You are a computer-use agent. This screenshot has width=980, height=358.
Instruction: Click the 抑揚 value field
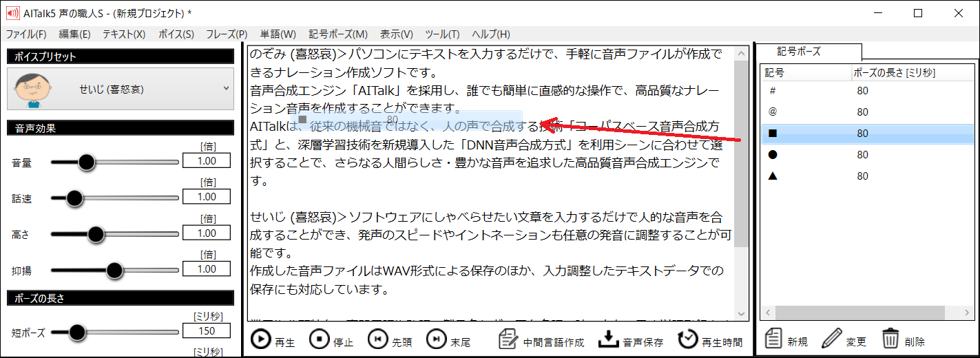coord(207,269)
